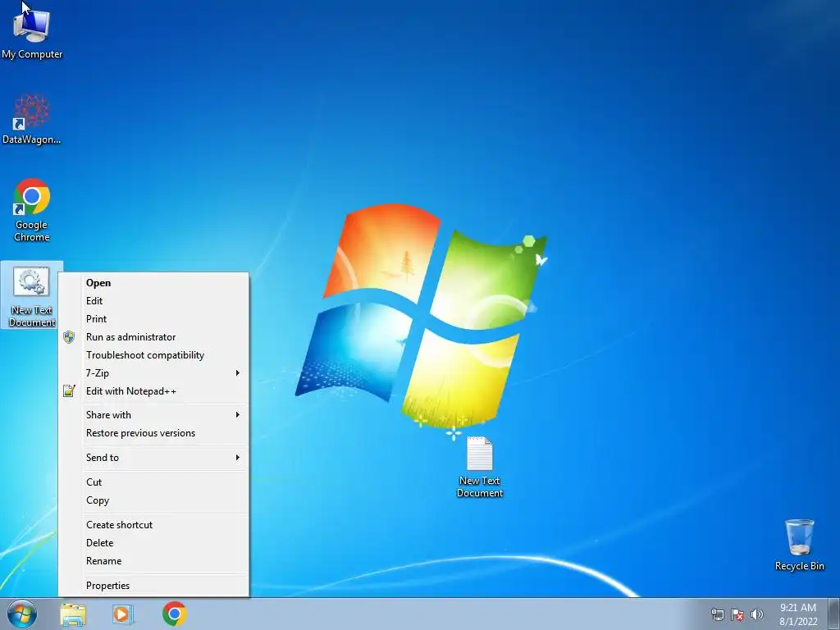The image size is (840, 630).
Task: Launch Windows Media Player from the taskbar
Action: tap(123, 614)
